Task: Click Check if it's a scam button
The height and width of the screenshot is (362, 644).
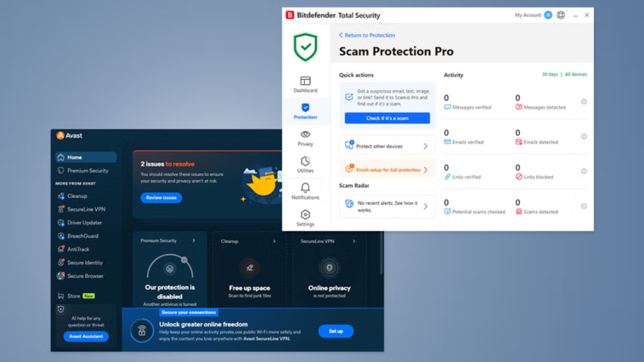Action: [x=387, y=118]
